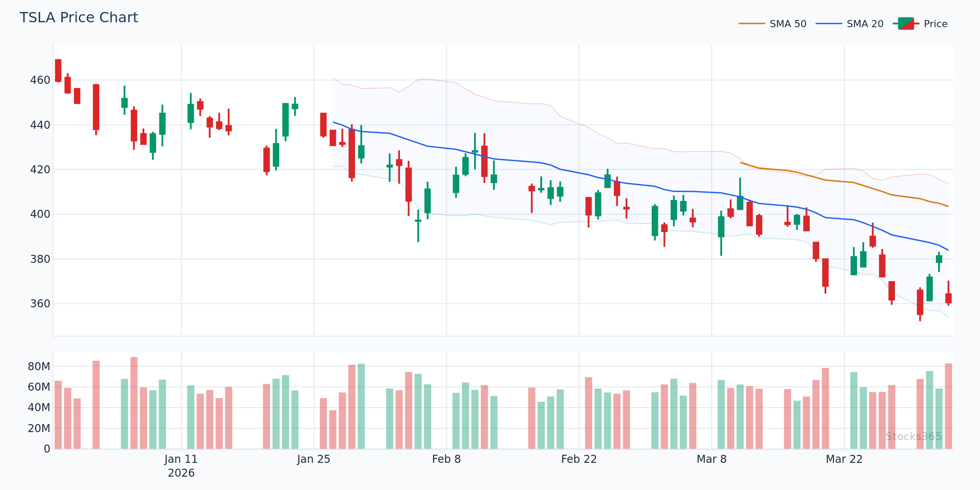The image size is (980, 490).
Task: Open the Stocks365 watermark link
Action: (x=913, y=437)
